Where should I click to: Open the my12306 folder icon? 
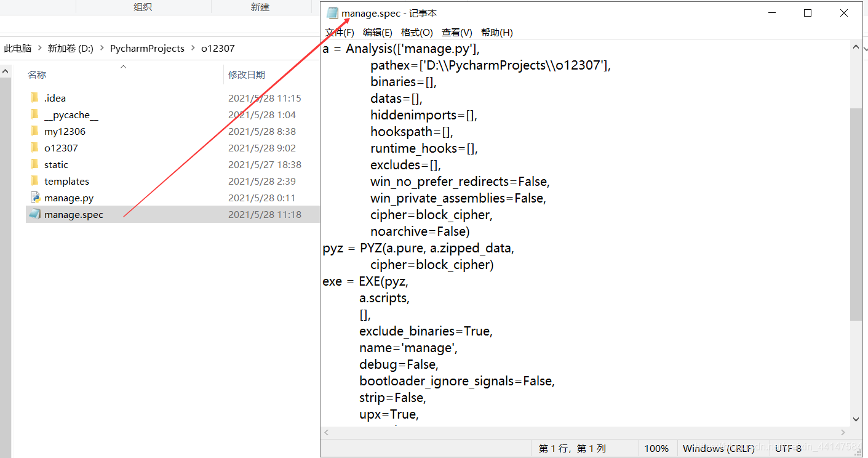[x=35, y=131]
